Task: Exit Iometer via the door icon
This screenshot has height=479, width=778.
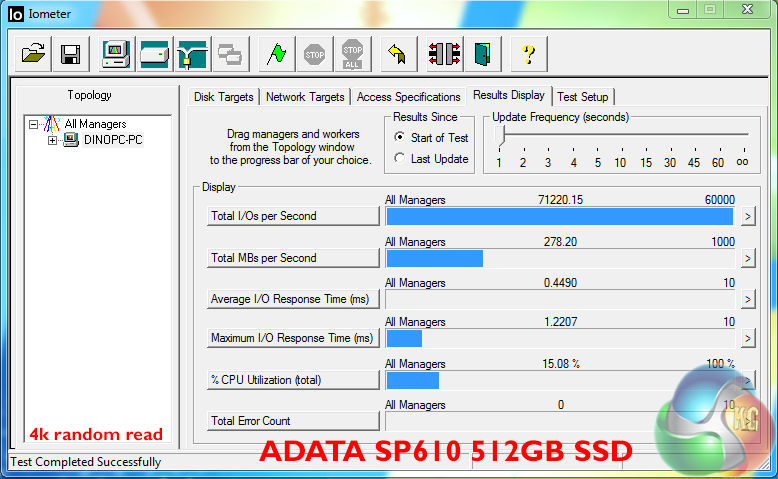Action: 482,54
